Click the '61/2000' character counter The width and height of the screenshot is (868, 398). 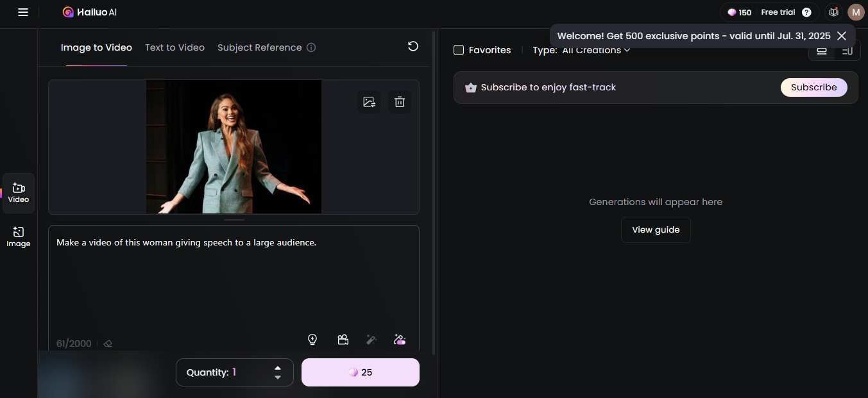[x=74, y=344]
